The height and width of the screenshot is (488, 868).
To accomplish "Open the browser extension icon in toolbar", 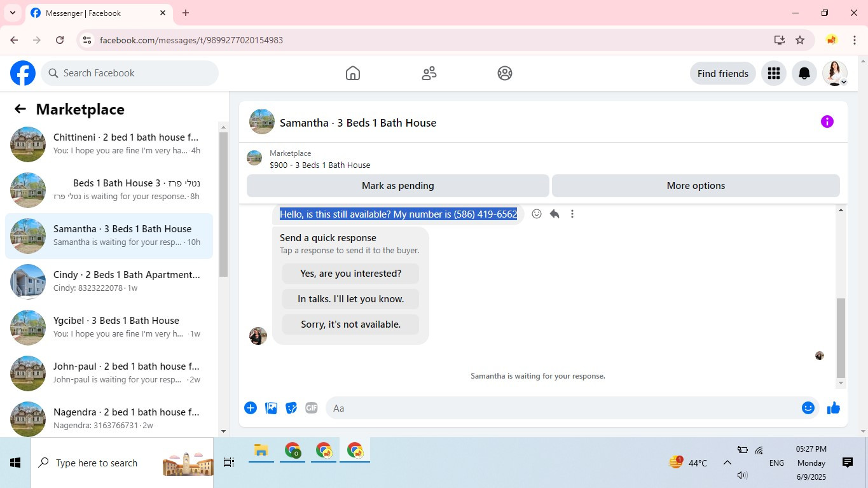I will [x=831, y=40].
